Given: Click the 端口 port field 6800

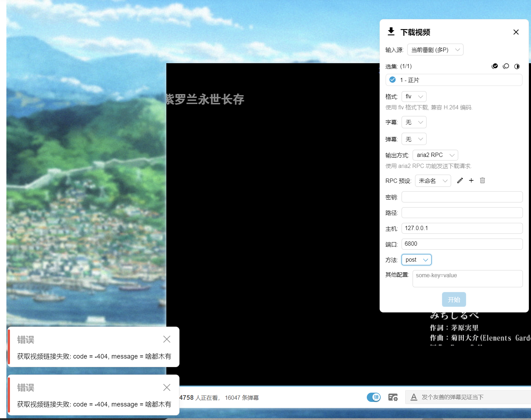Looking at the screenshot, I should 462,244.
